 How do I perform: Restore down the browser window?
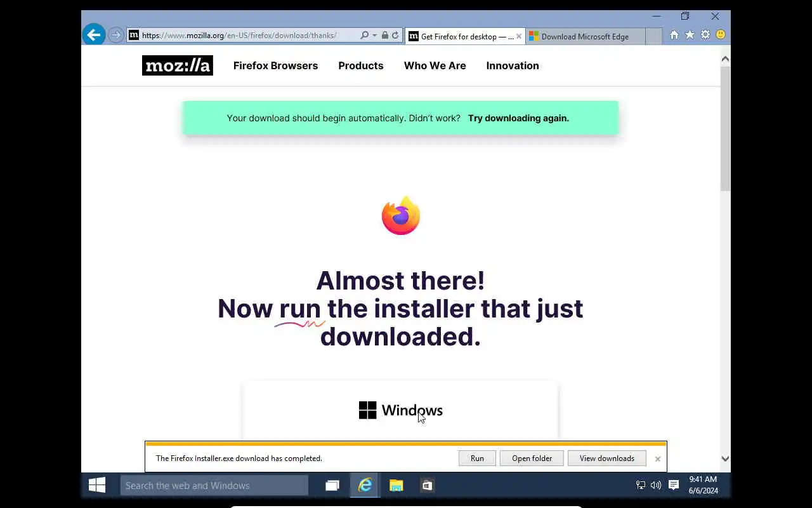point(685,17)
